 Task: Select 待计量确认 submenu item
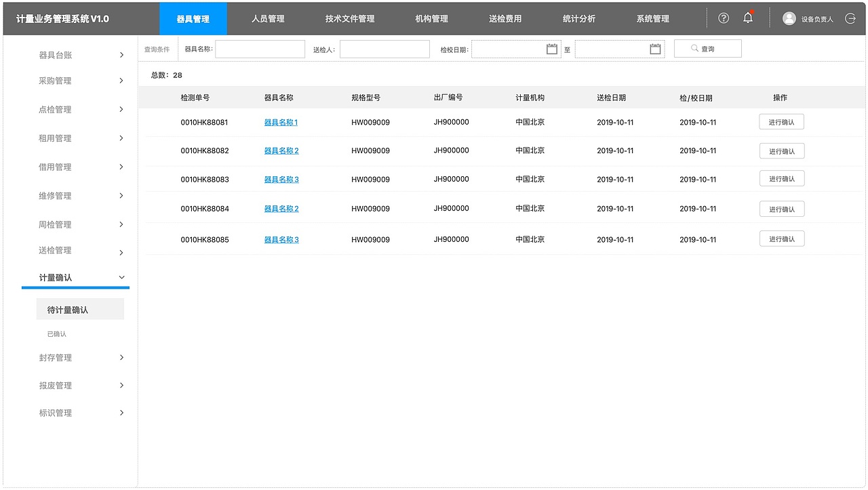coord(80,310)
